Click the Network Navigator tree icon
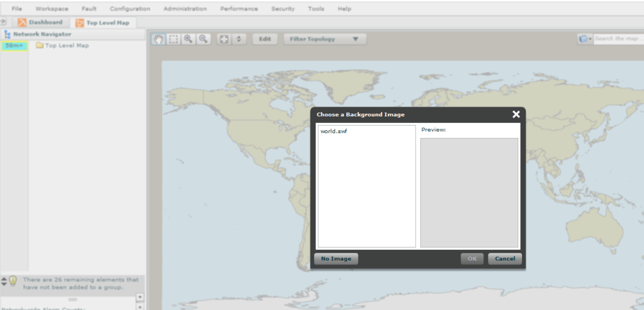The image size is (644, 310). click(x=7, y=34)
